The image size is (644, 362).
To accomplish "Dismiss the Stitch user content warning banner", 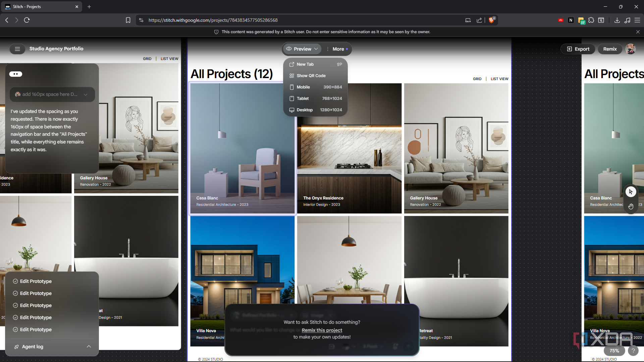I will point(638,32).
